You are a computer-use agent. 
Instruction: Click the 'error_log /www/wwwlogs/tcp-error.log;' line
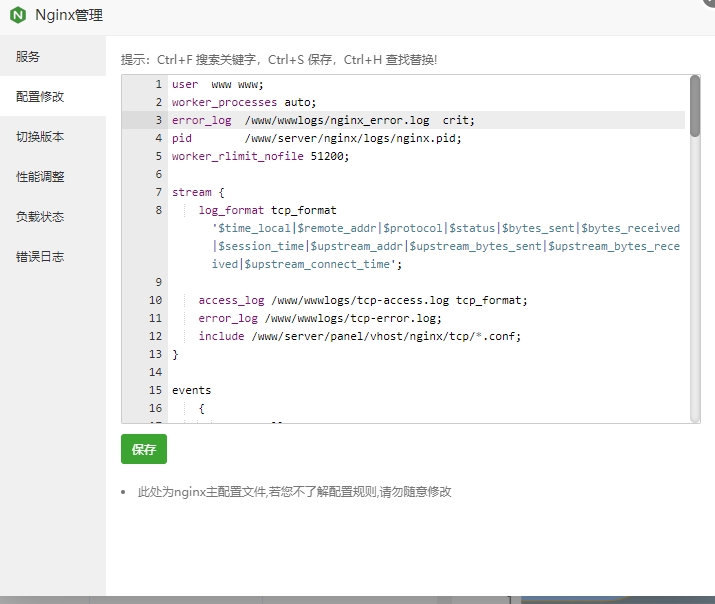tap(320, 318)
